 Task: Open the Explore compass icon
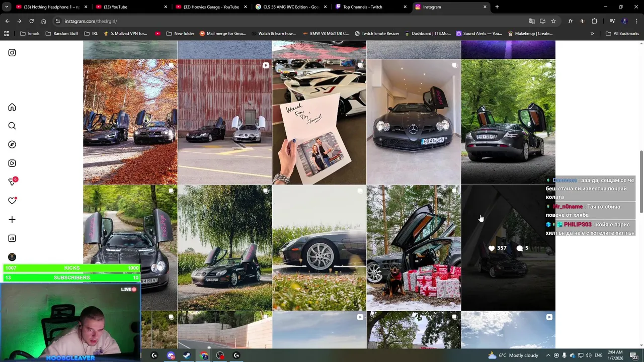[12, 144]
